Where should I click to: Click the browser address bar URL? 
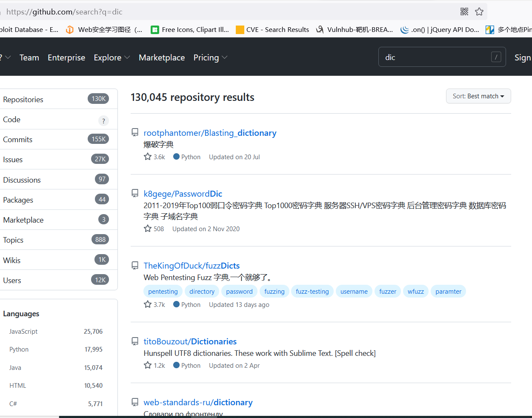point(64,12)
